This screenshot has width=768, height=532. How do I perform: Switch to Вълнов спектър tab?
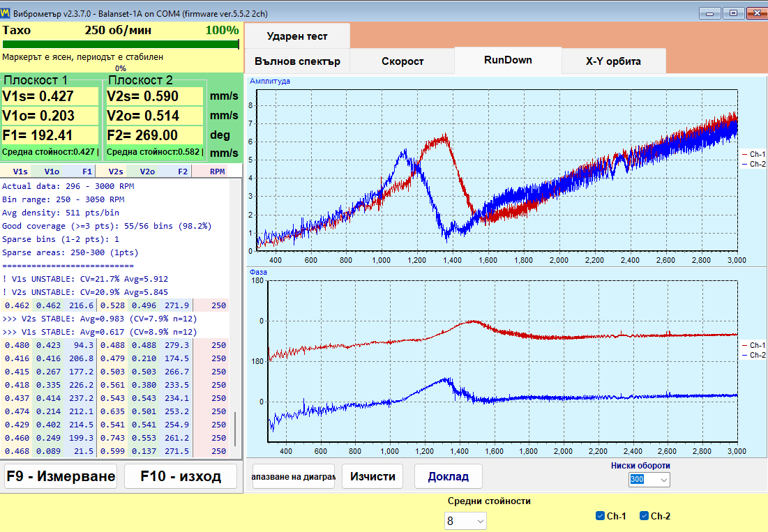click(297, 61)
